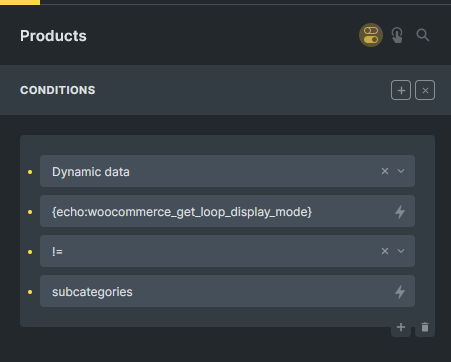Screen dimensions: 451x362
Task: Open the element interactions hand icon
Action: click(397, 35)
